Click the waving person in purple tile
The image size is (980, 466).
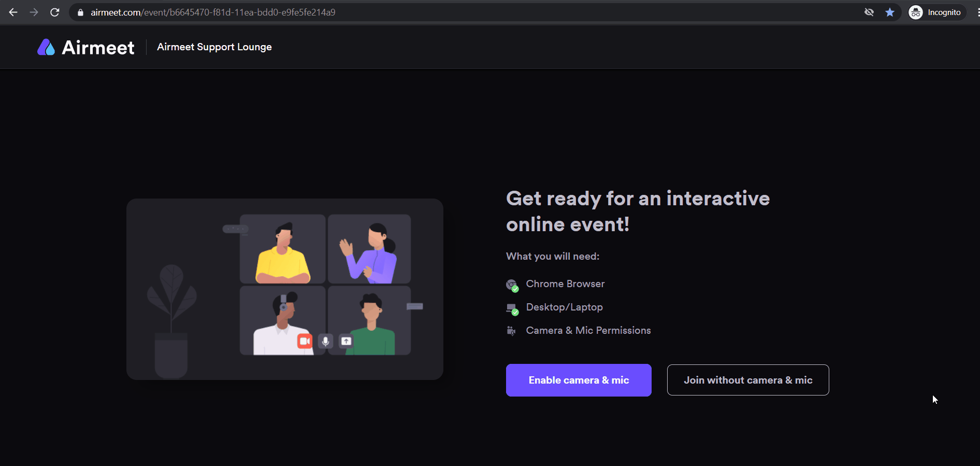pos(369,249)
